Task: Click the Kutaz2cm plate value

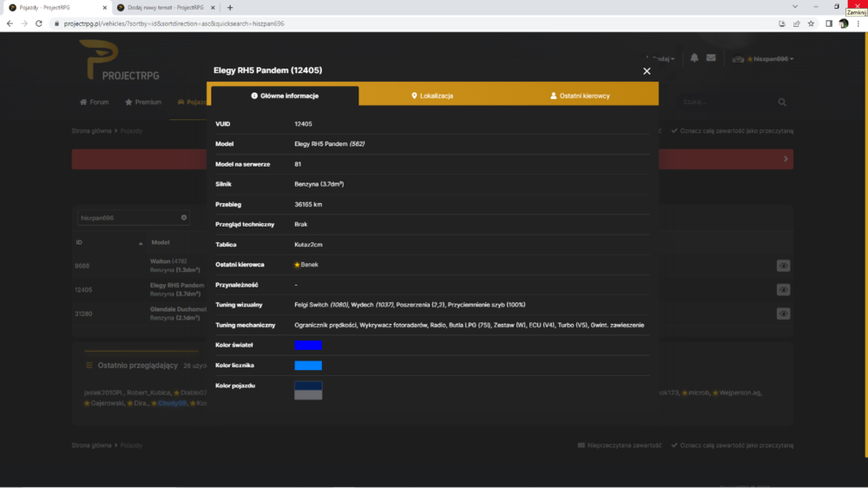Action: (308, 245)
